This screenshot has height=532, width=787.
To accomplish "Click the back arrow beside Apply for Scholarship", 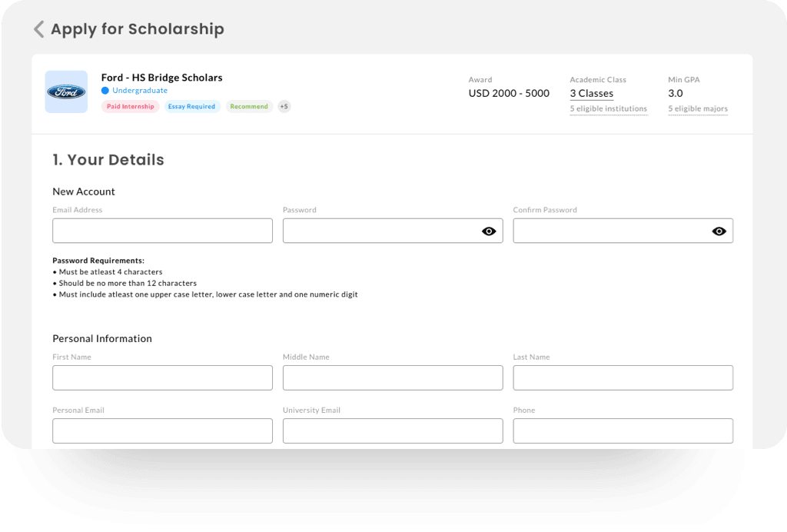I will click(x=38, y=29).
